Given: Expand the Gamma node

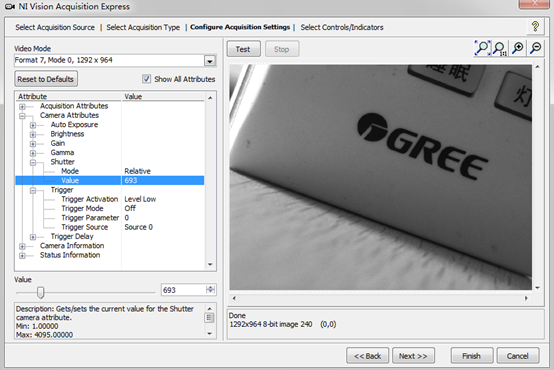Looking at the screenshot, I should point(33,153).
